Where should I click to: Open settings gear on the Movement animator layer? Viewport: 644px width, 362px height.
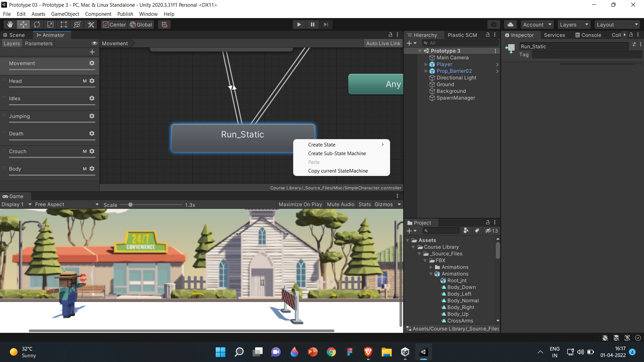(92, 63)
